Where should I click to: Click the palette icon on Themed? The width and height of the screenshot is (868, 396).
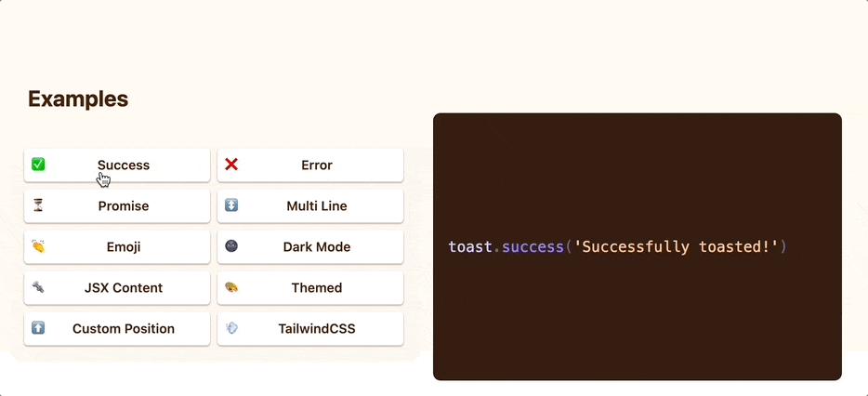point(231,287)
